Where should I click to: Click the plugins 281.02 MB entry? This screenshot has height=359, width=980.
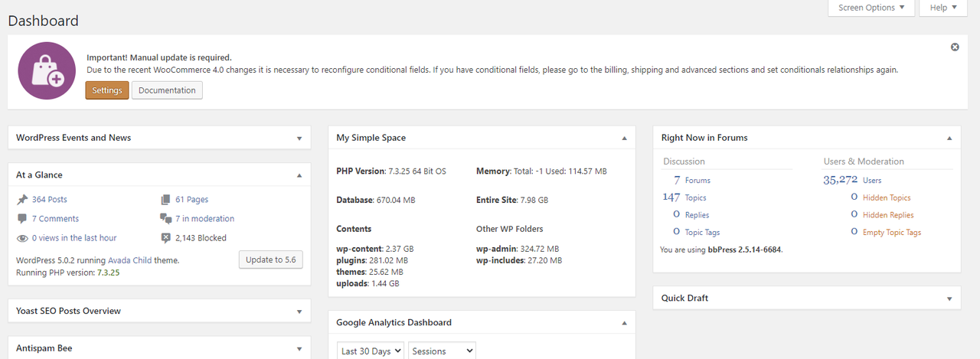(371, 260)
